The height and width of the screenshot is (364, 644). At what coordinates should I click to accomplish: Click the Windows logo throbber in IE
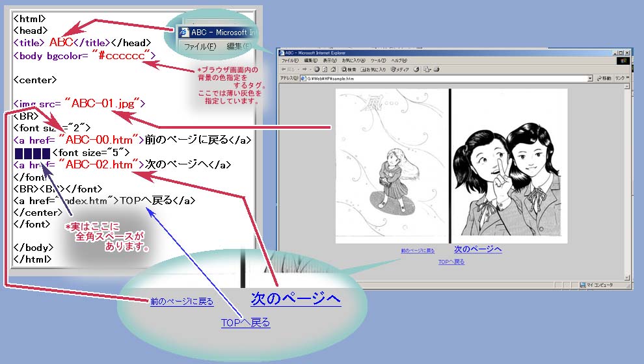(x=623, y=60)
